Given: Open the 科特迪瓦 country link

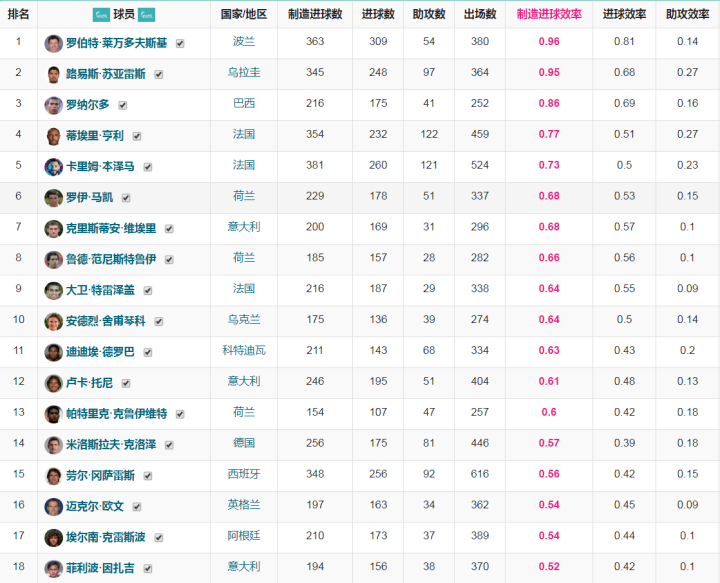Looking at the screenshot, I should (244, 351).
